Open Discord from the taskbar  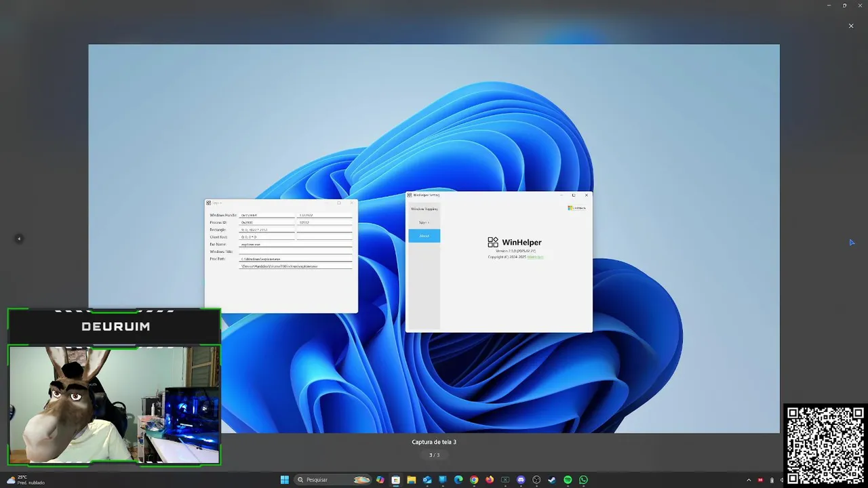pyautogui.click(x=521, y=480)
